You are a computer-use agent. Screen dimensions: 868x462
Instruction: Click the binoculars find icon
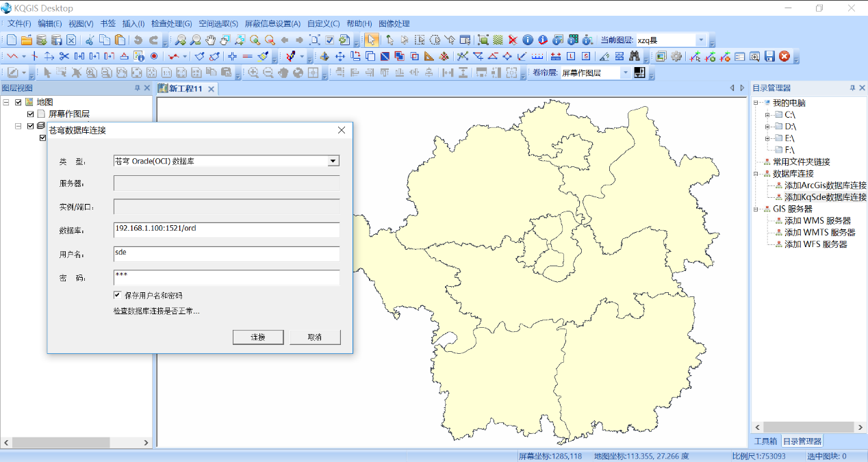tap(634, 56)
